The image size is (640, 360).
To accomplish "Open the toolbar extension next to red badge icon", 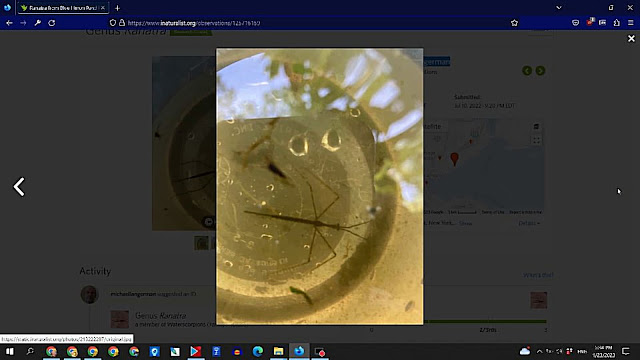I will [x=602, y=23].
